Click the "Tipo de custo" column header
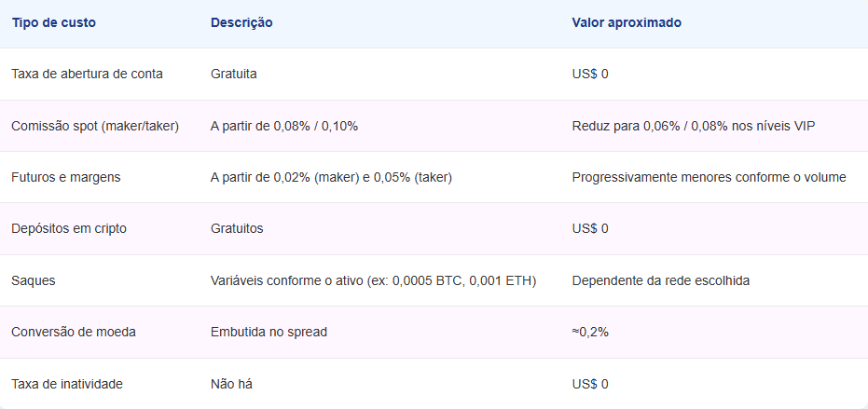 tap(53, 22)
